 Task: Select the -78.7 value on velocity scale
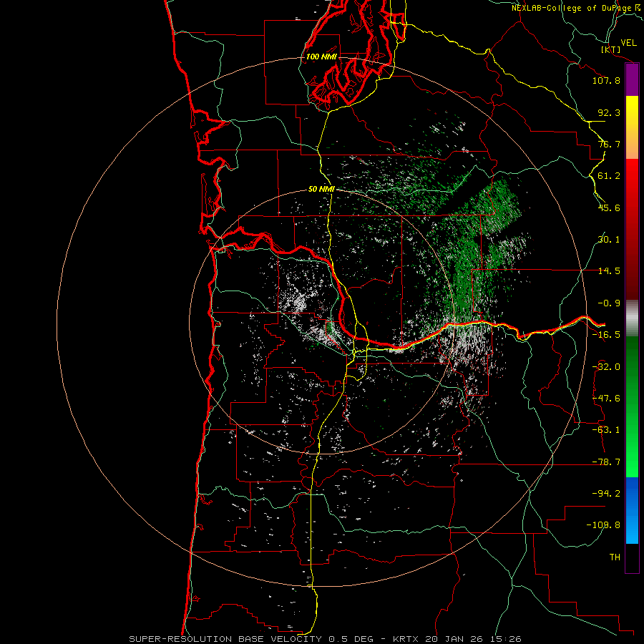pyautogui.click(x=606, y=462)
